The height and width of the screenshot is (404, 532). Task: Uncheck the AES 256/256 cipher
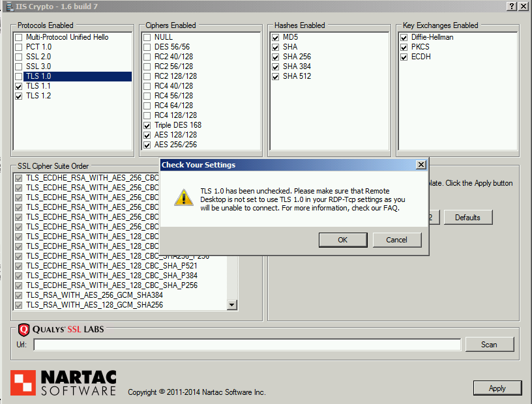pos(147,145)
